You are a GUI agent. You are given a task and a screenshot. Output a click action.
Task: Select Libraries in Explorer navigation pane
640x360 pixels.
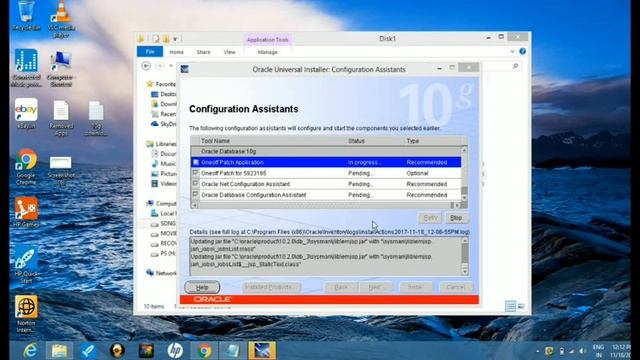(x=161, y=144)
